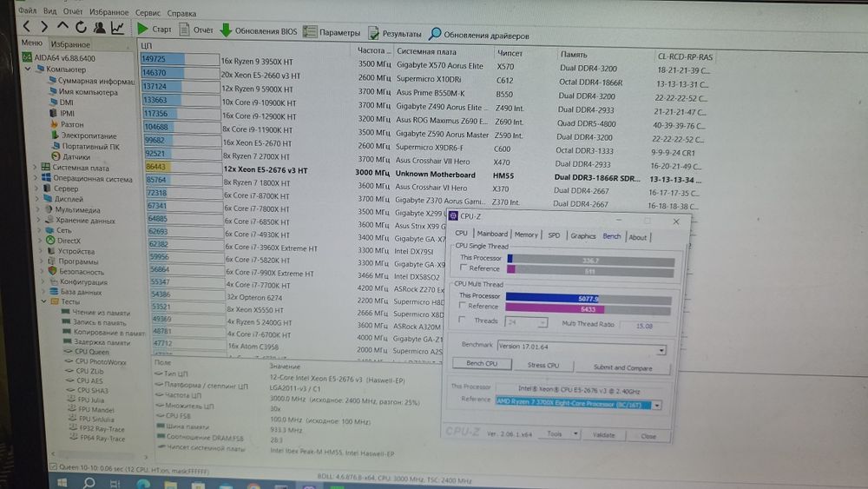Viewport: 868px width, 489px height.
Task: Open the About tab in CPU-Z
Action: pyautogui.click(x=638, y=237)
